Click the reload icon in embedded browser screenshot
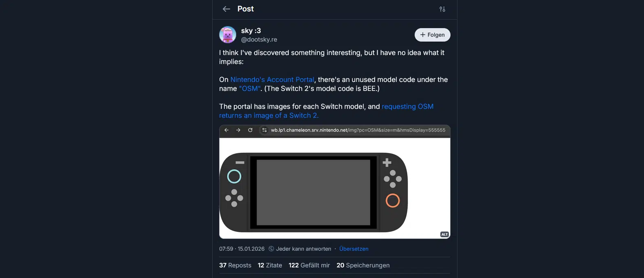Screen dimensions: 644x278 click(x=250, y=130)
